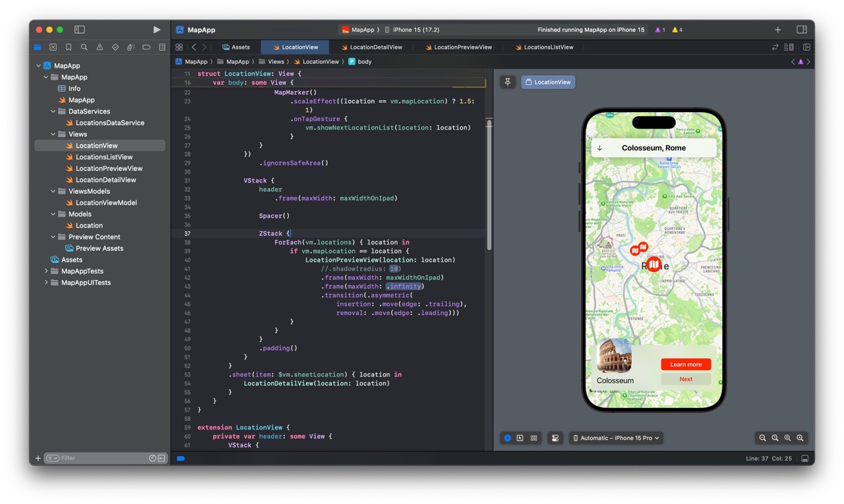Collapse the Views folder in the navigator

pyautogui.click(x=53, y=134)
